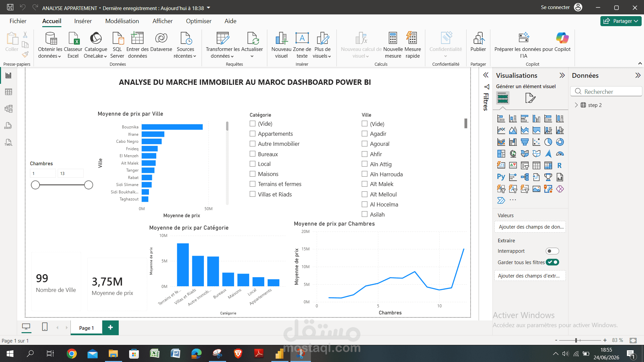
Task: Open the Model view icon in sidebar
Action: point(9,109)
